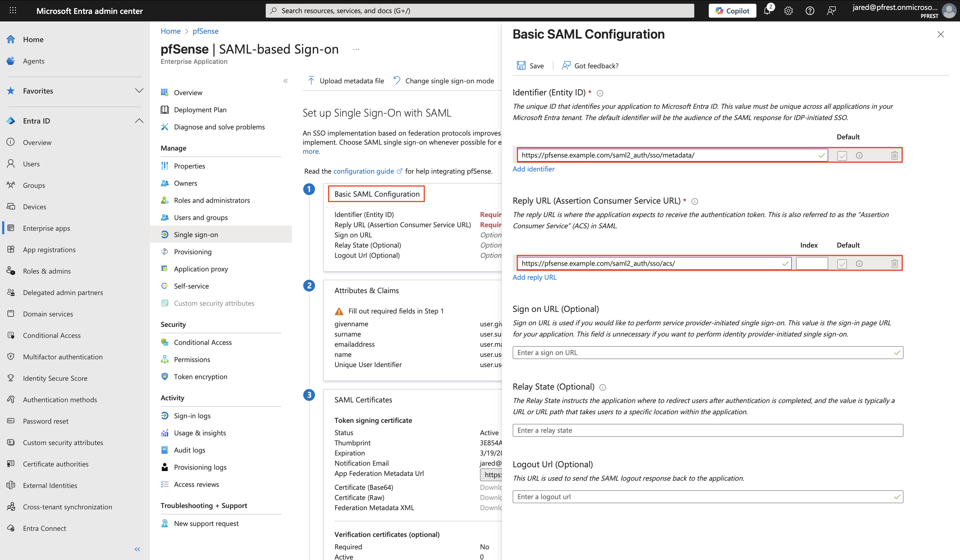Viewport: 960px width, 560px height.
Task: Click the Save icon in Basic SAML Configuration
Action: 521,65
